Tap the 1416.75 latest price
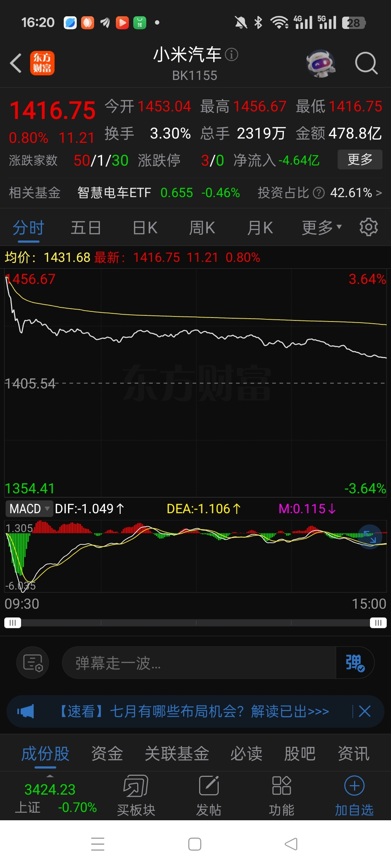 click(53, 110)
